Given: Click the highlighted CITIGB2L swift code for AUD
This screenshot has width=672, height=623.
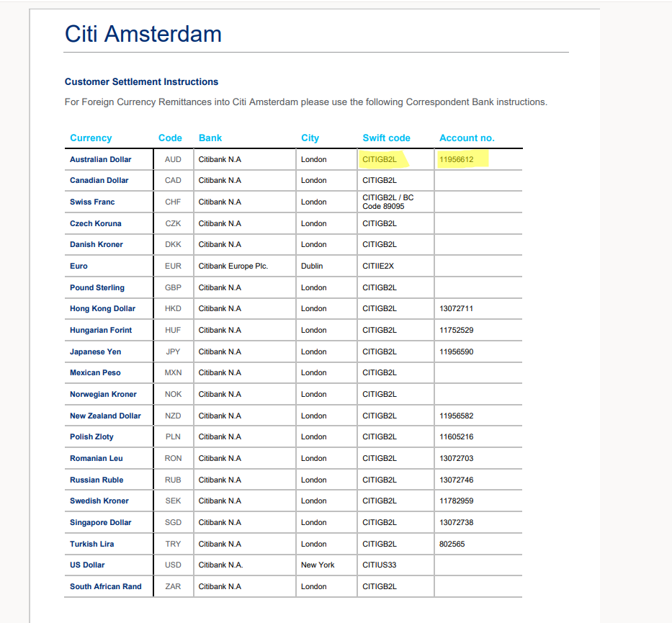Looking at the screenshot, I should [380, 159].
